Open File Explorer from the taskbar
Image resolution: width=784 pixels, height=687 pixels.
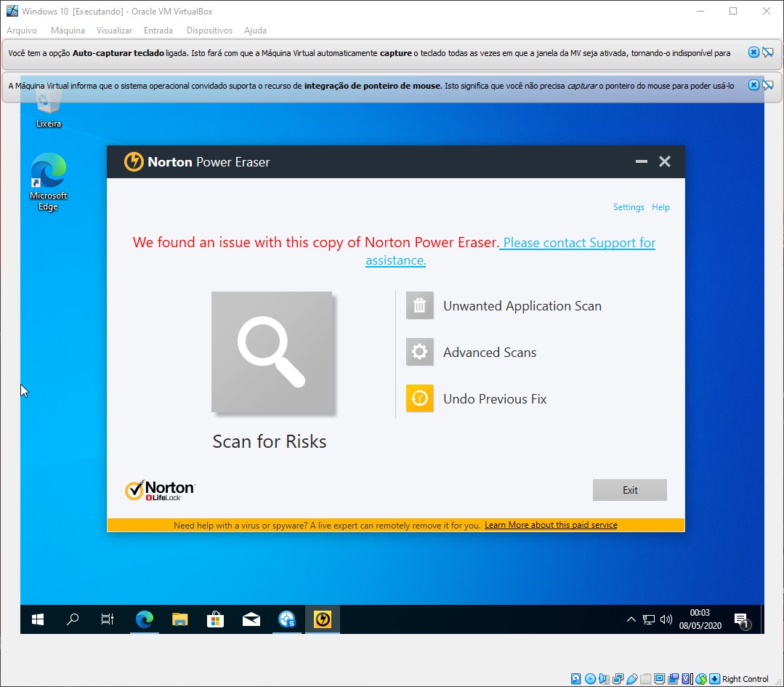[180, 619]
